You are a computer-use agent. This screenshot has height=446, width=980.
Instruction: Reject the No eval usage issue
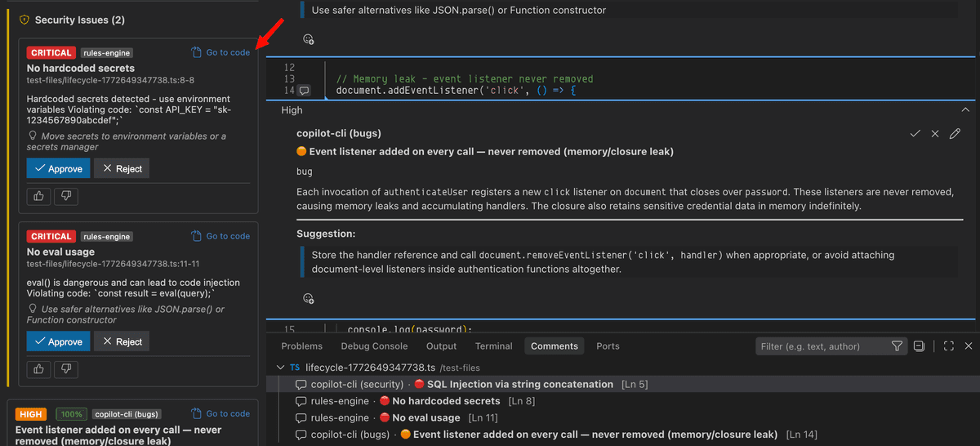(x=121, y=341)
